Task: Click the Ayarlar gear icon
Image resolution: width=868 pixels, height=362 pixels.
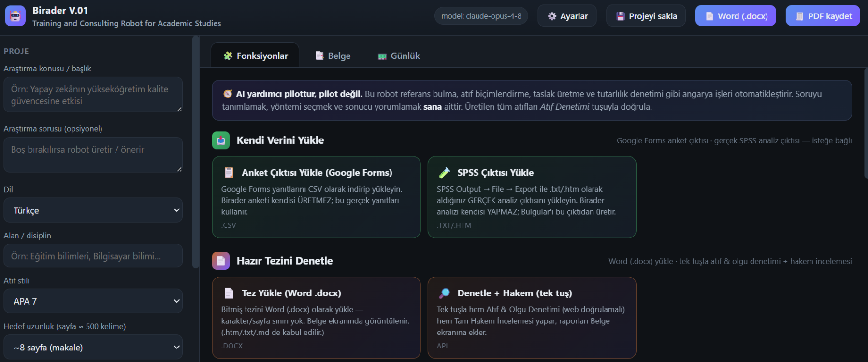Action: point(552,16)
